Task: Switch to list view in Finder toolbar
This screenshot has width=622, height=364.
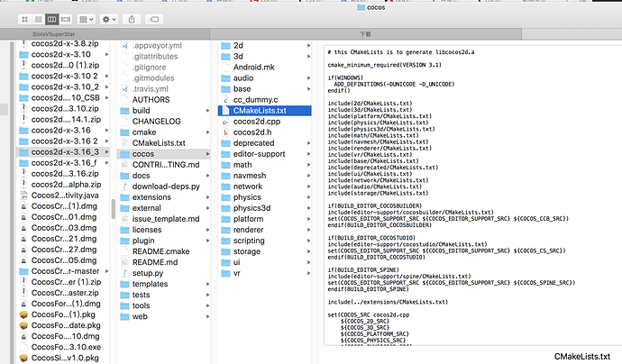Action: point(38,19)
